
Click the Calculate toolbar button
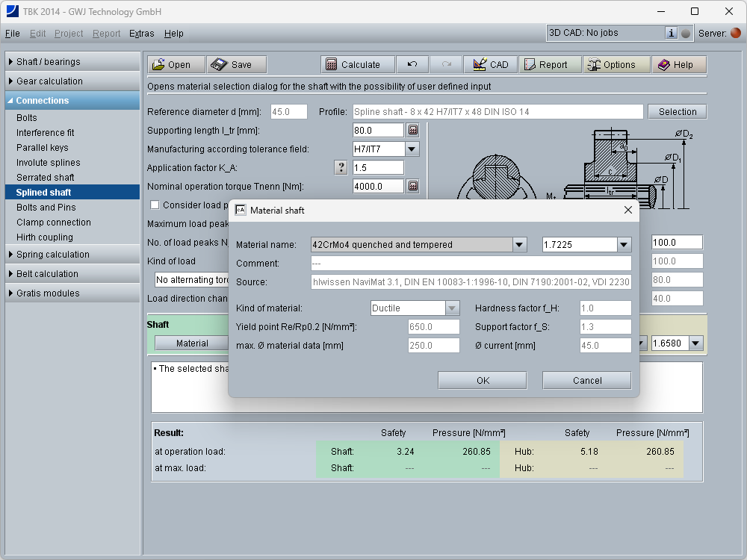tap(353, 65)
